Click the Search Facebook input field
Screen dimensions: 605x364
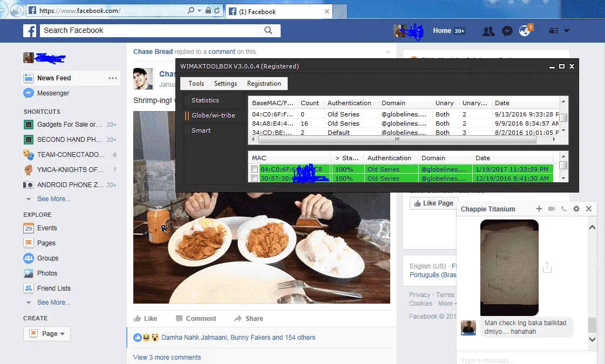click(x=148, y=30)
